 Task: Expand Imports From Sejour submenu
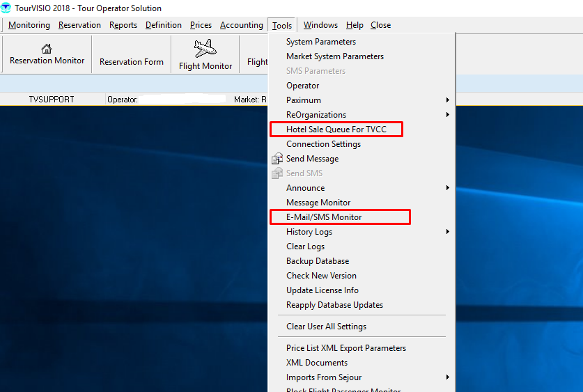(x=447, y=377)
